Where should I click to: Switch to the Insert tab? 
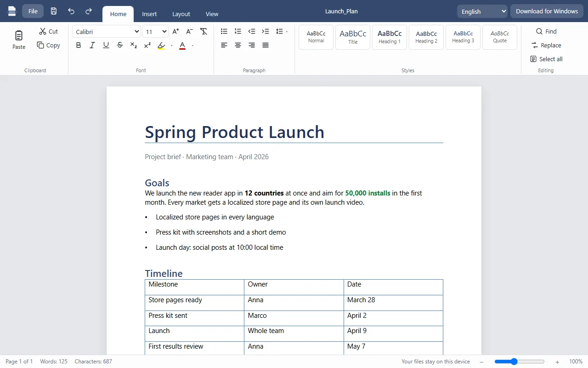(x=149, y=14)
